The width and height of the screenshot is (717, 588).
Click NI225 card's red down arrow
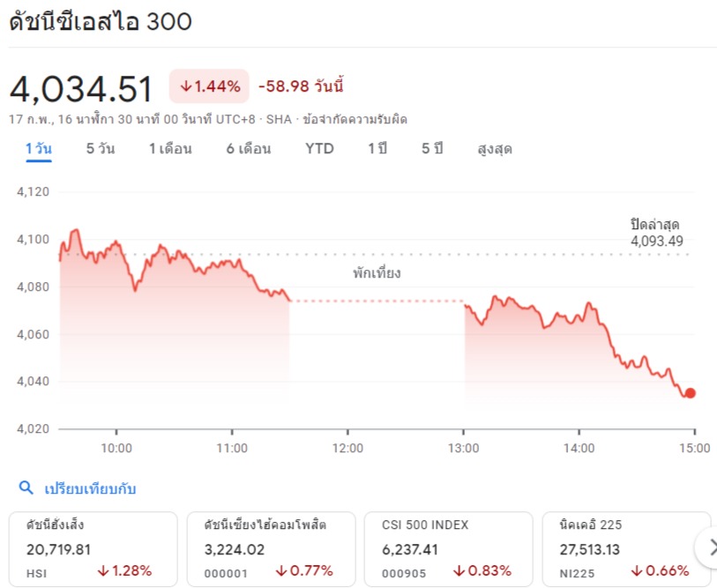coord(637,570)
